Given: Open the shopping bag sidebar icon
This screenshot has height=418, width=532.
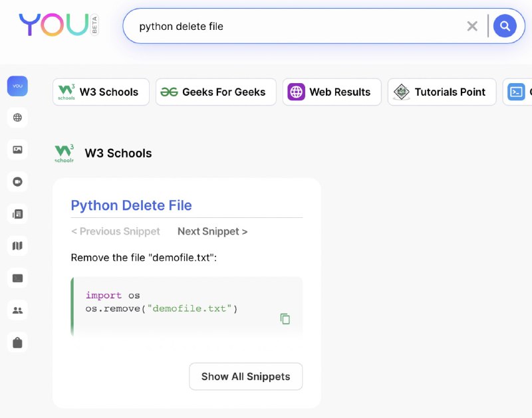Looking at the screenshot, I should 17,342.
